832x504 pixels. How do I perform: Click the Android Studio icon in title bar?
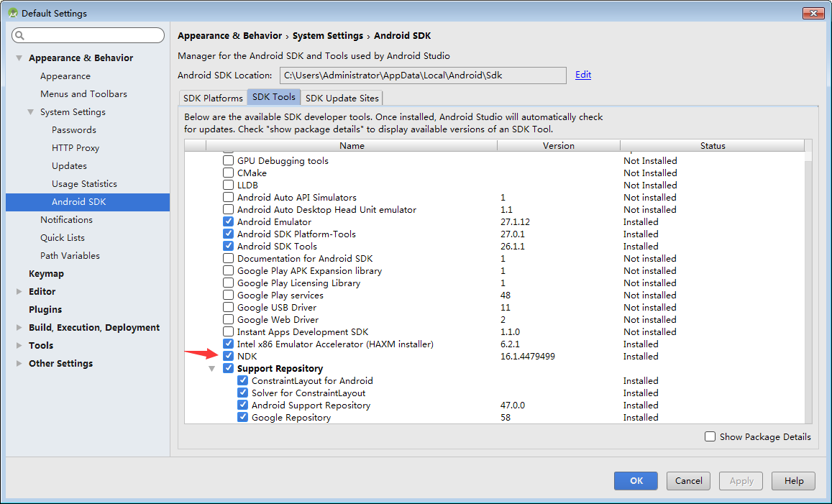[13, 13]
